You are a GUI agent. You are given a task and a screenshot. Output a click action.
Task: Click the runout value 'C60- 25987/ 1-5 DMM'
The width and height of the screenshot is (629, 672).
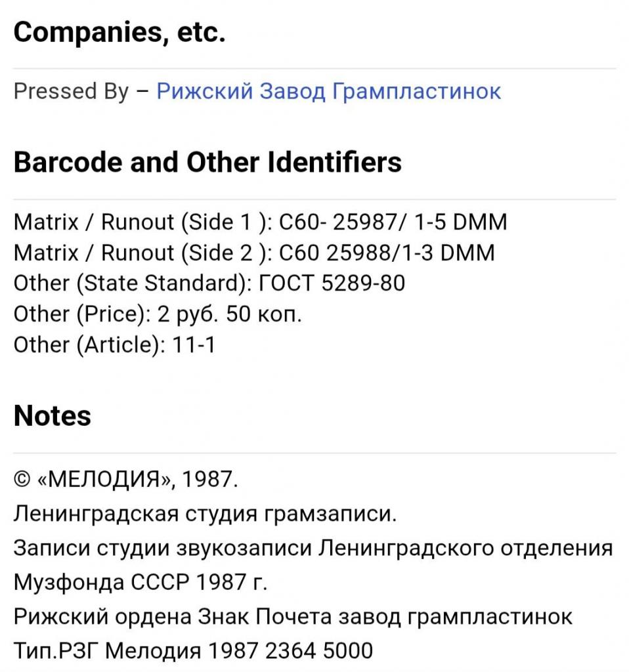[x=393, y=222]
